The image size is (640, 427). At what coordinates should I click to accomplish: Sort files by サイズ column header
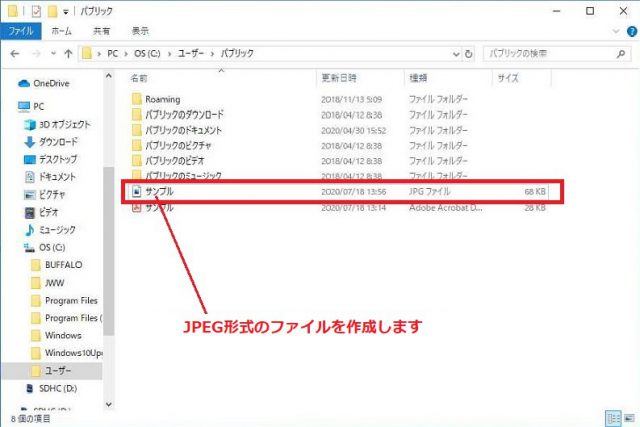(507, 77)
